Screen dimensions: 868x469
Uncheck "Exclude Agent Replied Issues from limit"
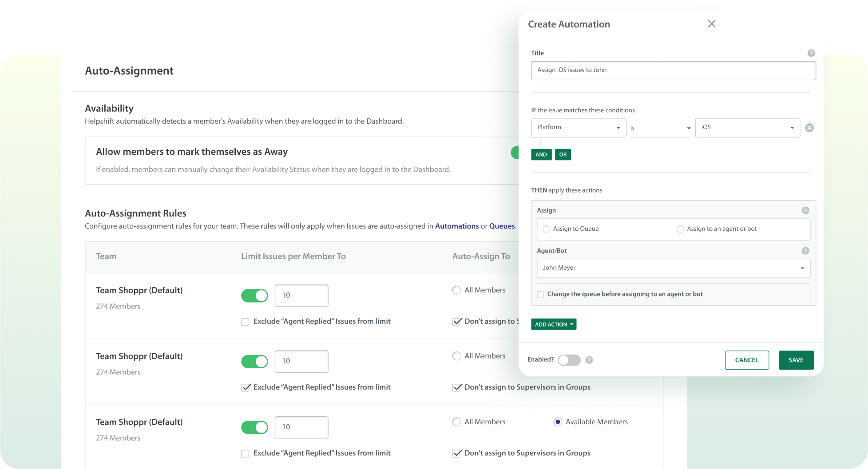pos(246,387)
